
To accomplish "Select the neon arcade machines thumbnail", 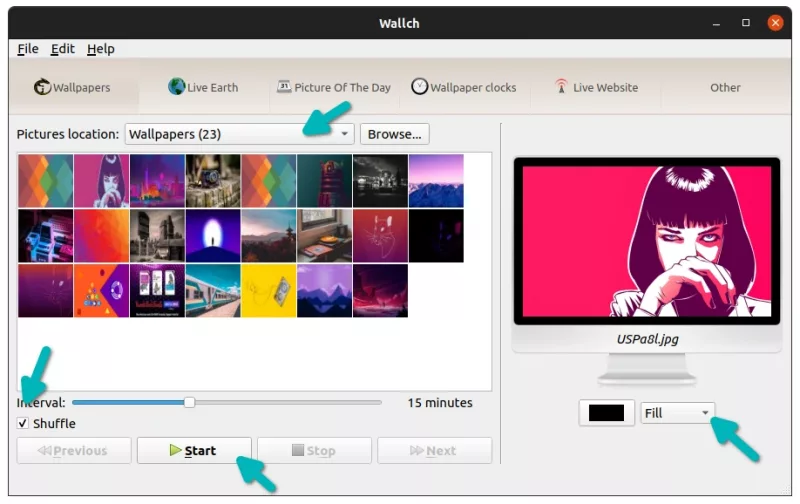I will point(45,236).
